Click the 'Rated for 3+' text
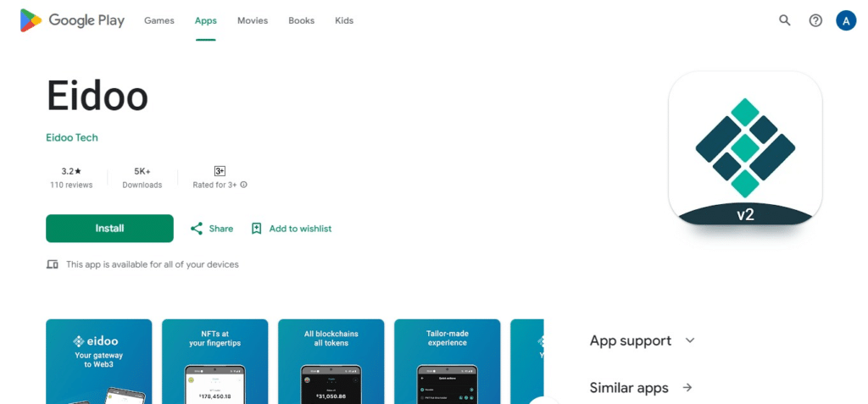The width and height of the screenshot is (868, 404). [x=214, y=185]
